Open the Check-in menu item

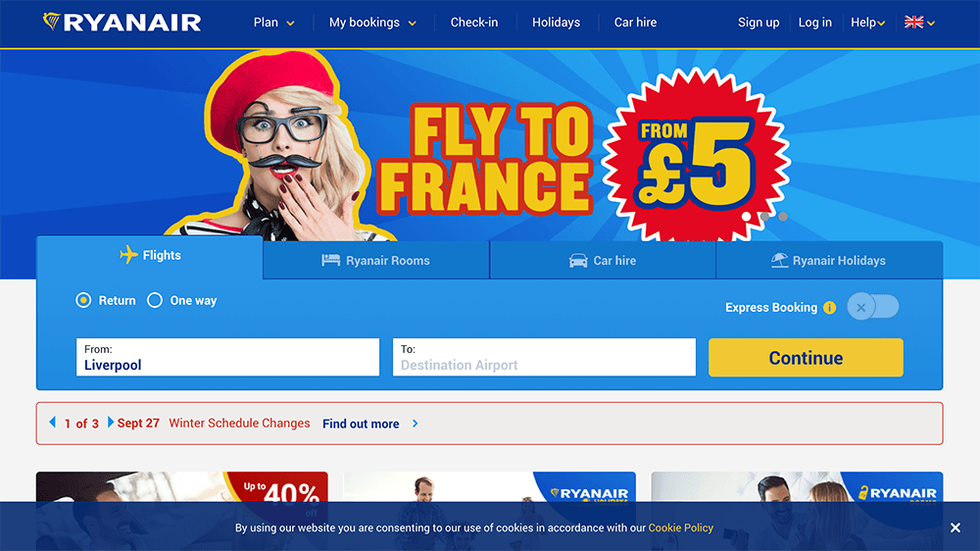tap(474, 23)
